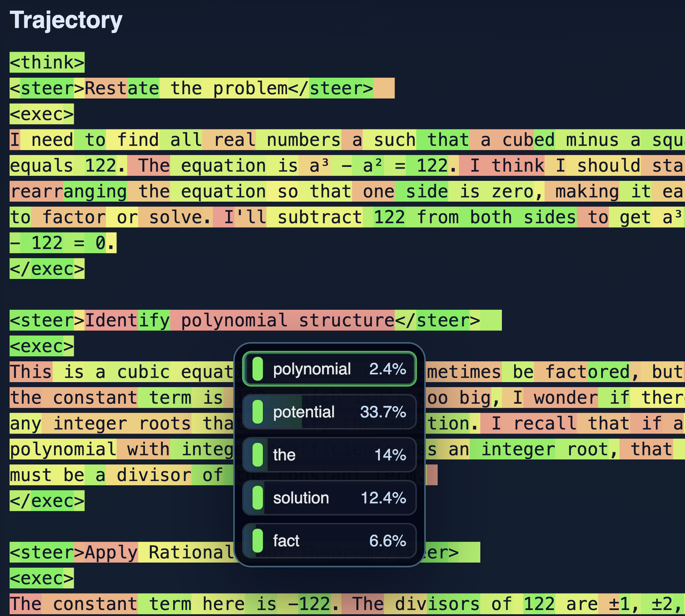Click 'structure' in Identify polynomial structure
The image size is (685, 616).
pos(347,321)
